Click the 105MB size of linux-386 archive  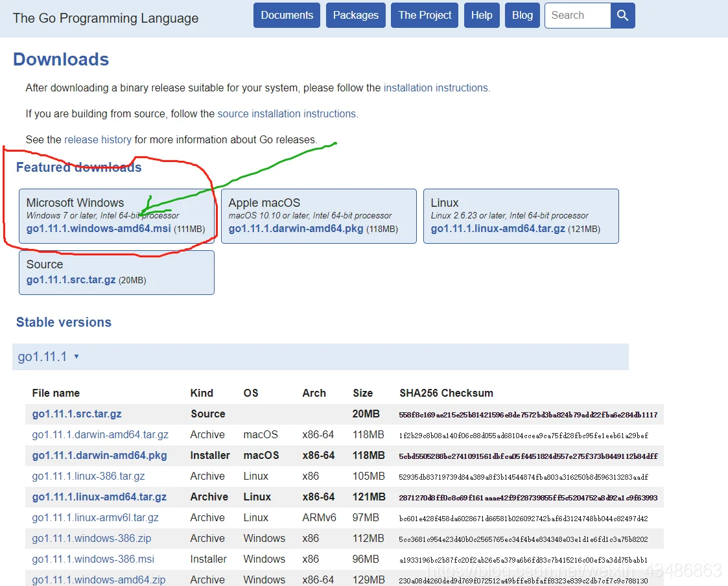(369, 476)
